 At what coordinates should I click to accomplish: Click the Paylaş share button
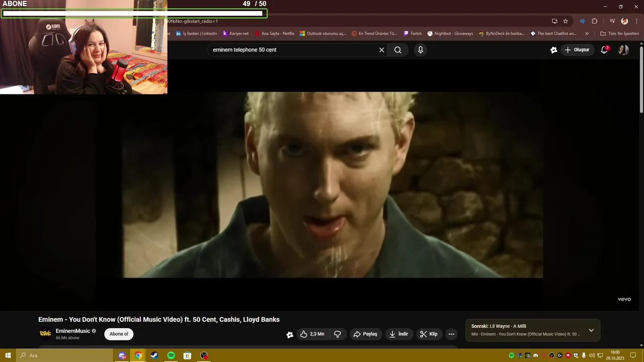[x=365, y=334]
